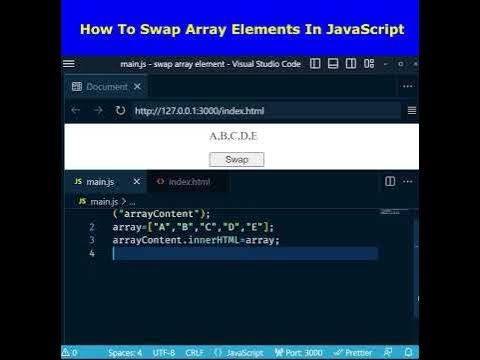This screenshot has width=480, height=360.
Task: Split the code editor to the right
Action: (390, 181)
